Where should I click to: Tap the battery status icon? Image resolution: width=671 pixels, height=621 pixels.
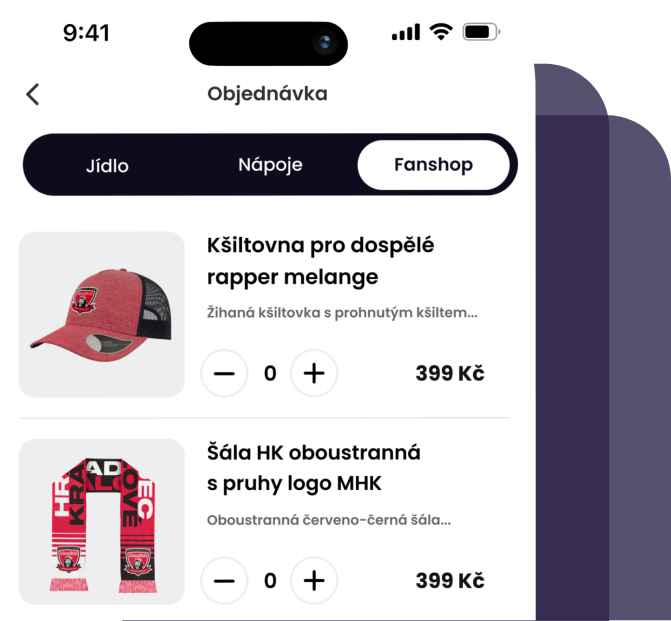click(481, 32)
